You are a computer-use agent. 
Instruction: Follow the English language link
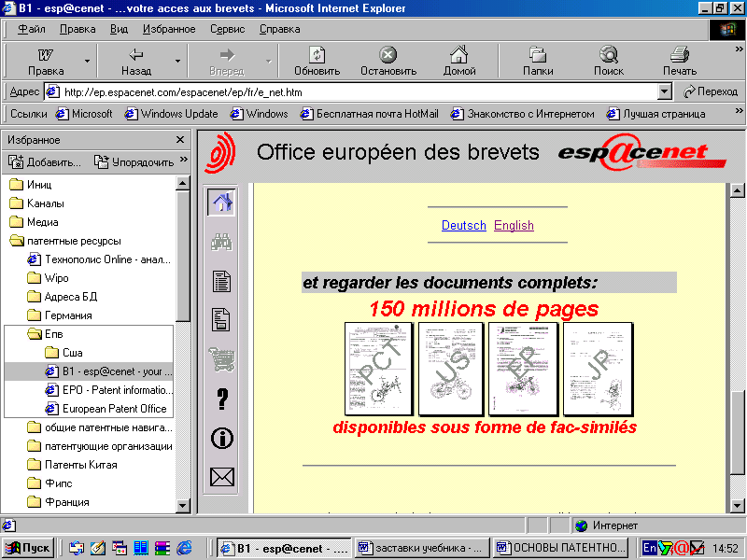point(514,225)
